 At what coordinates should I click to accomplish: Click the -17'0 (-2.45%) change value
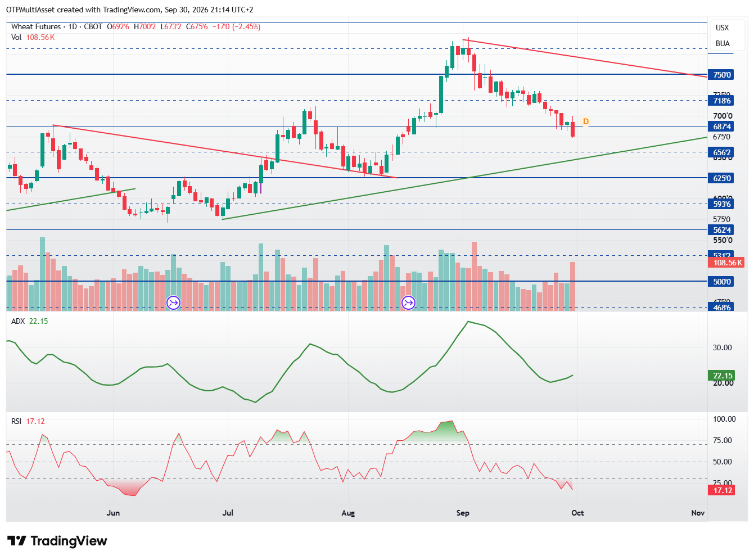point(236,26)
